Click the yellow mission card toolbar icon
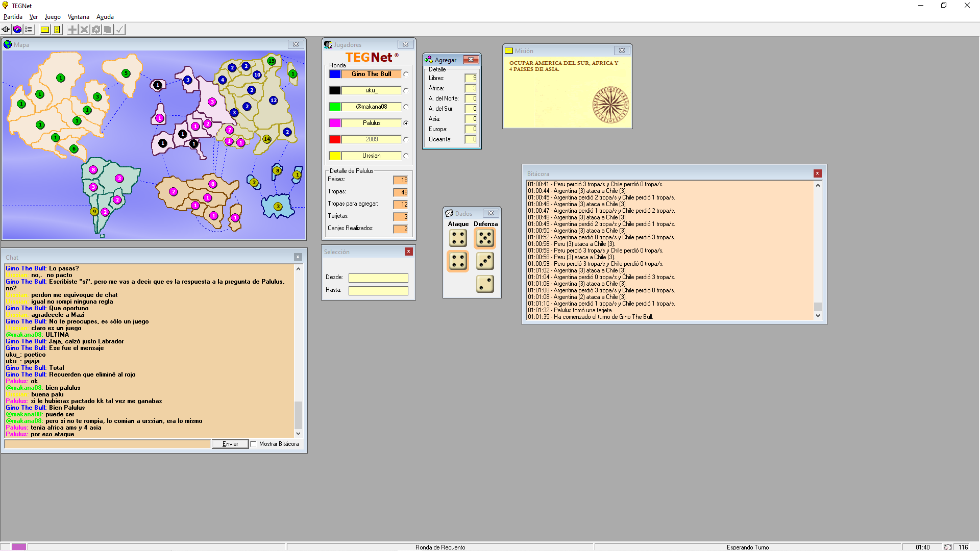Viewport: 980px width, 551px height. point(45,30)
